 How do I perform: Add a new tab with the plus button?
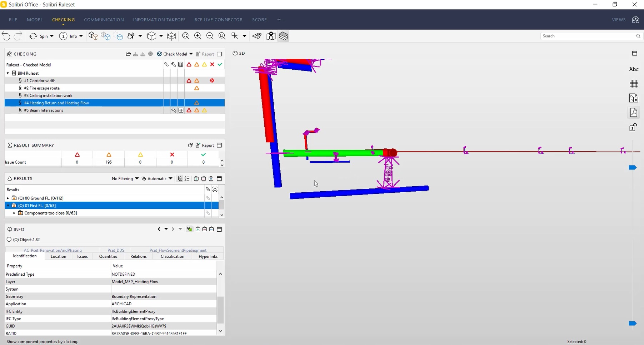[279, 19]
